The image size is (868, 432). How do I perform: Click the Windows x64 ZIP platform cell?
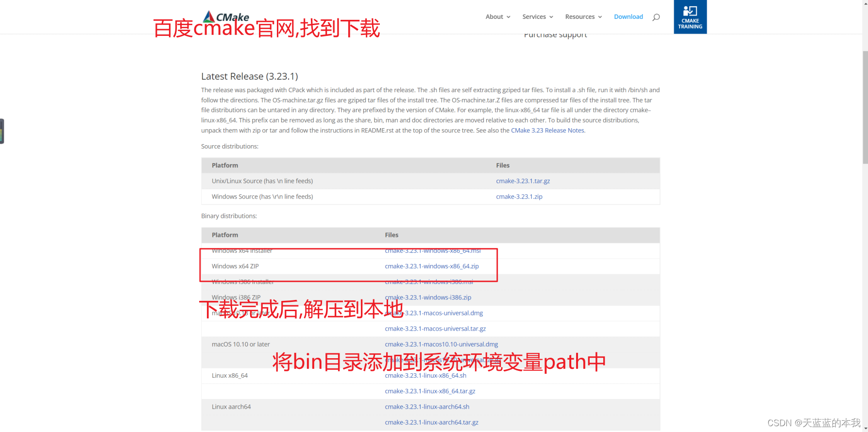(235, 266)
